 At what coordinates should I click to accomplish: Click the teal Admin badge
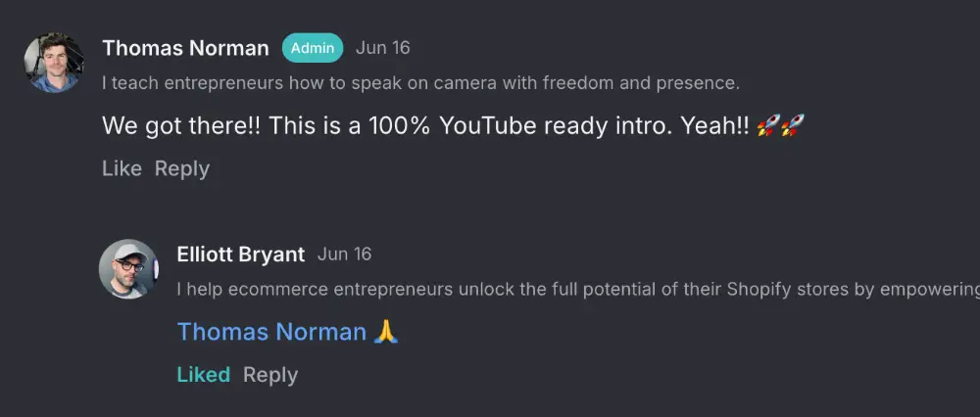click(x=313, y=48)
